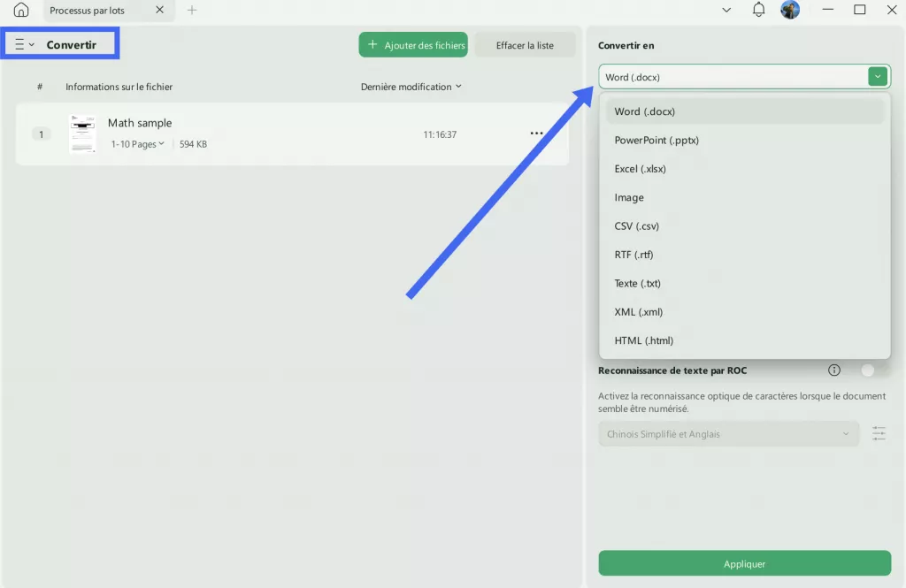Open more options for Math sample file

(x=536, y=133)
